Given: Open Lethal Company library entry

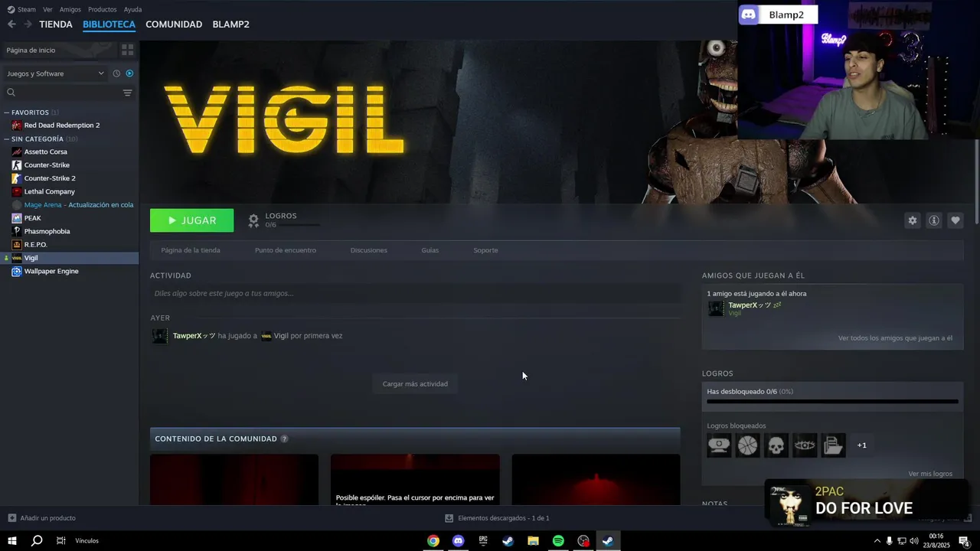Looking at the screenshot, I should pos(50,192).
